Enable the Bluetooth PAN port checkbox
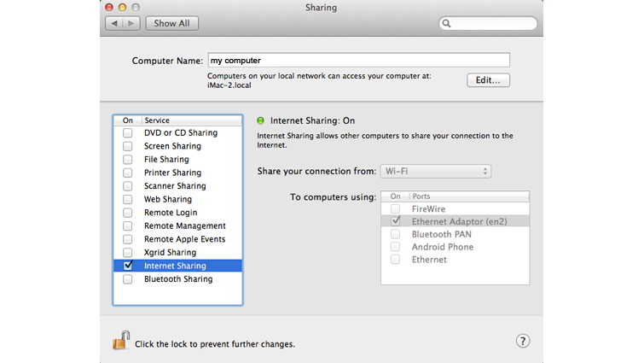Screen dimensions: 644x363 click(395, 234)
